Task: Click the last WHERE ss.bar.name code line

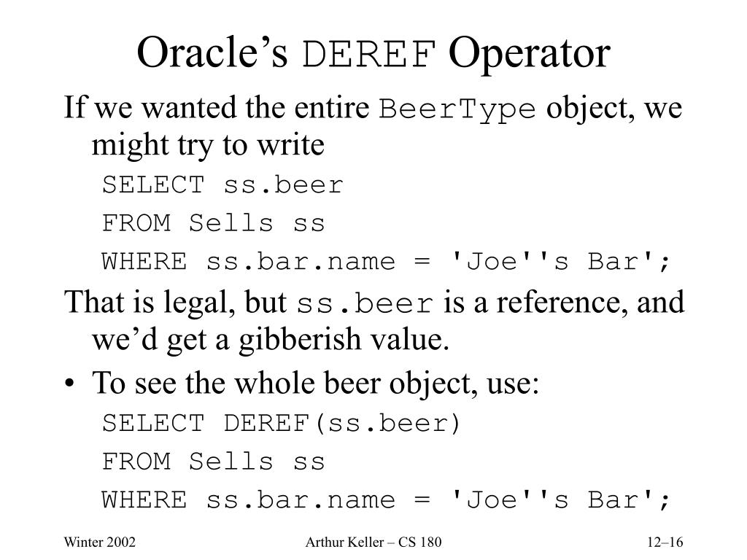Action: (x=386, y=499)
